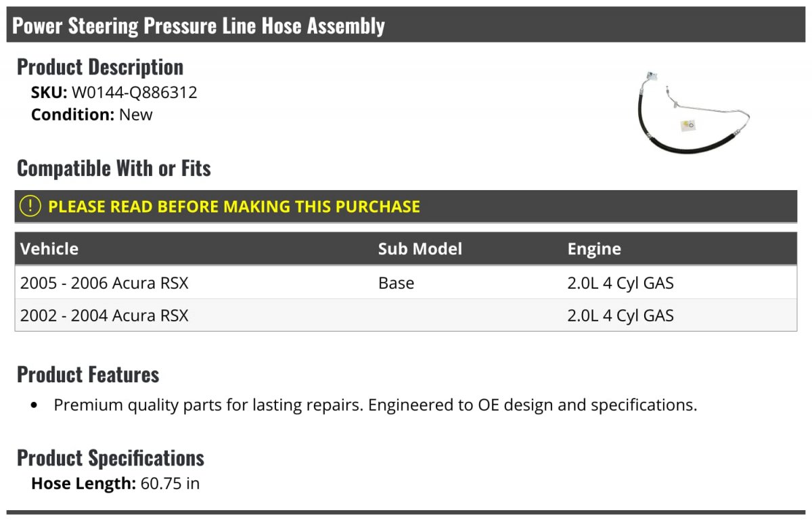812x521 pixels.
Task: Click the Hose Length 60.75 in value
Action: (170, 483)
